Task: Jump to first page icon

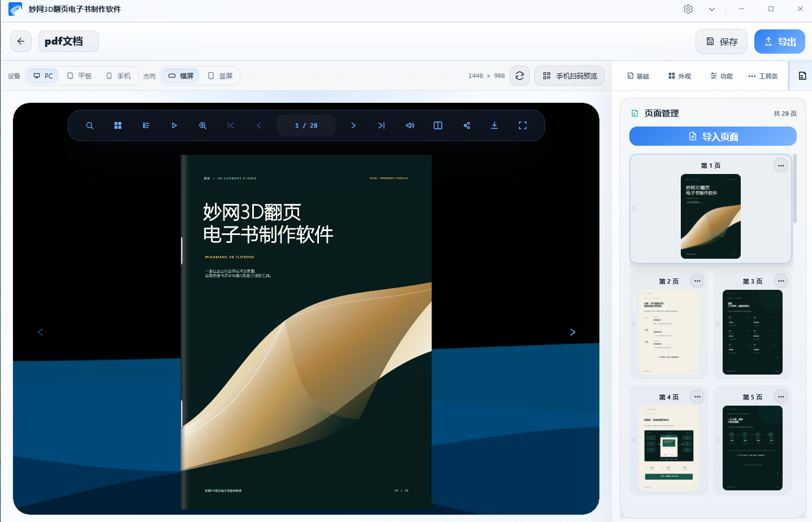Action: [x=231, y=125]
